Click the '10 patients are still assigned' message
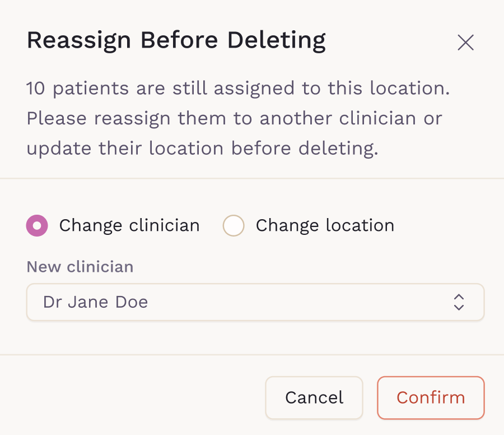504x435 pixels. (x=238, y=89)
